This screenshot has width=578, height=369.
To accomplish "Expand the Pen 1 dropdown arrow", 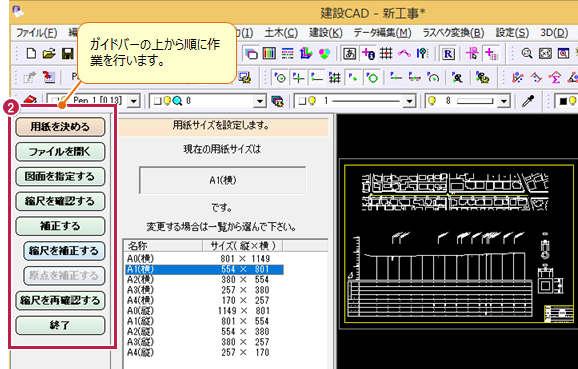I will (x=133, y=101).
